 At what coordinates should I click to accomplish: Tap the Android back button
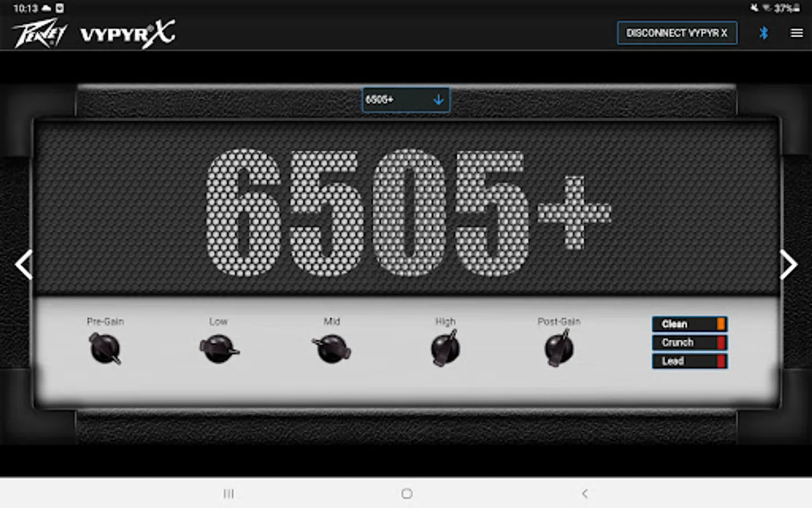click(x=585, y=494)
